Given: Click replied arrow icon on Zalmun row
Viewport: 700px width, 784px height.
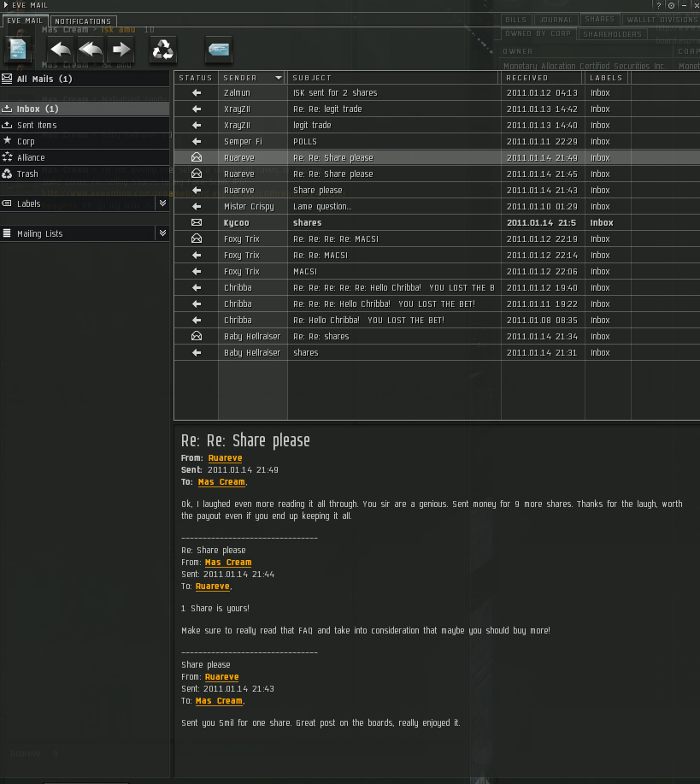Looking at the screenshot, I should [197, 93].
